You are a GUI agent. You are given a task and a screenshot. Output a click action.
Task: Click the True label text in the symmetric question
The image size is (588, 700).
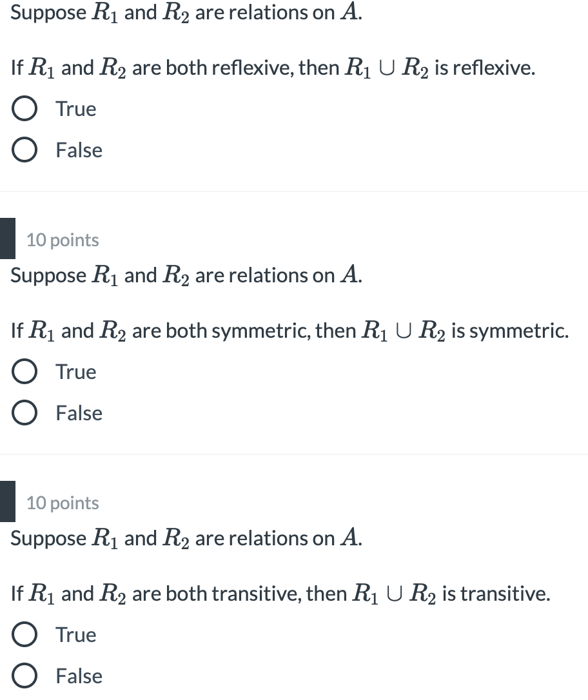[x=75, y=371]
